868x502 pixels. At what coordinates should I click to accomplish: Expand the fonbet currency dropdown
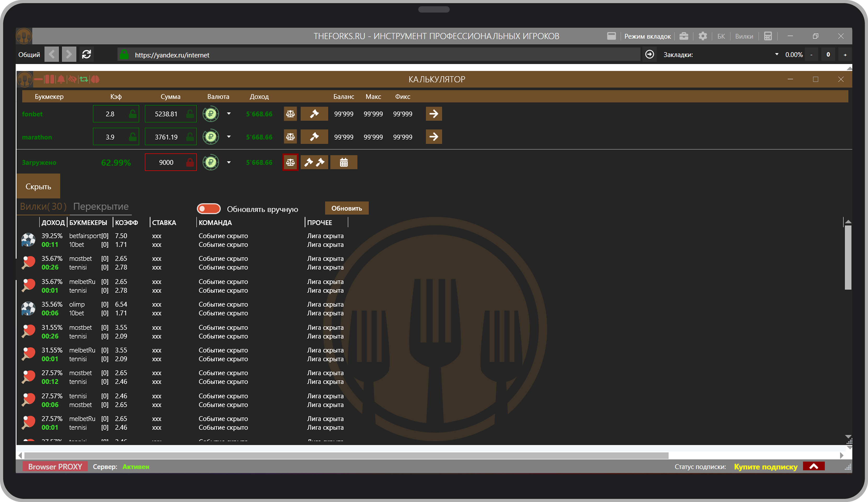tap(229, 114)
